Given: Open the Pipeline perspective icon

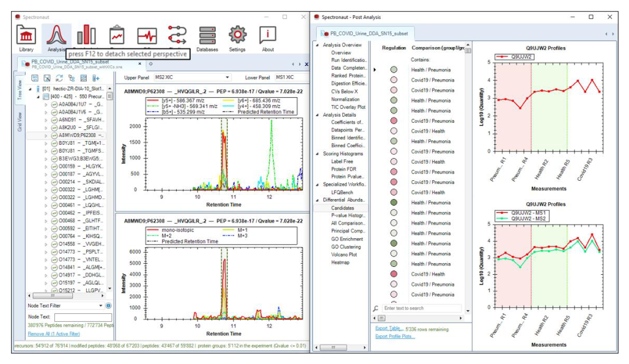Looking at the screenshot, I should coord(177,35).
